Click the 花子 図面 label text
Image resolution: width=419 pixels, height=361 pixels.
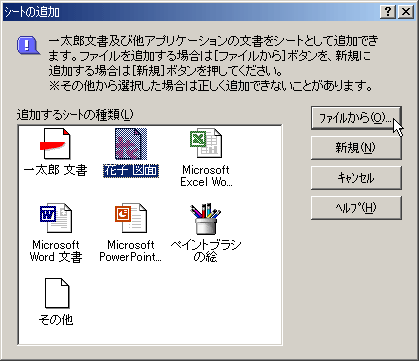click(x=131, y=171)
